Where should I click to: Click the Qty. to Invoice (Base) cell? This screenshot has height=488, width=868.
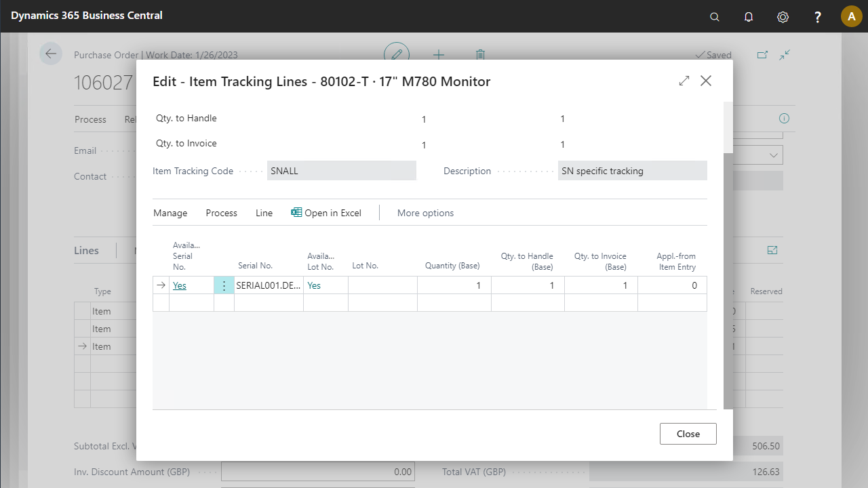pyautogui.click(x=601, y=285)
